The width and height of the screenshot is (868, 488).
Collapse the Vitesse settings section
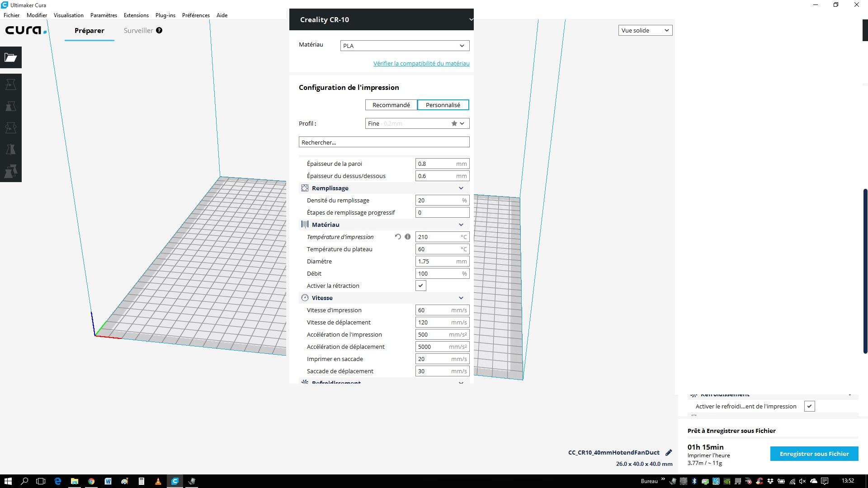click(384, 298)
